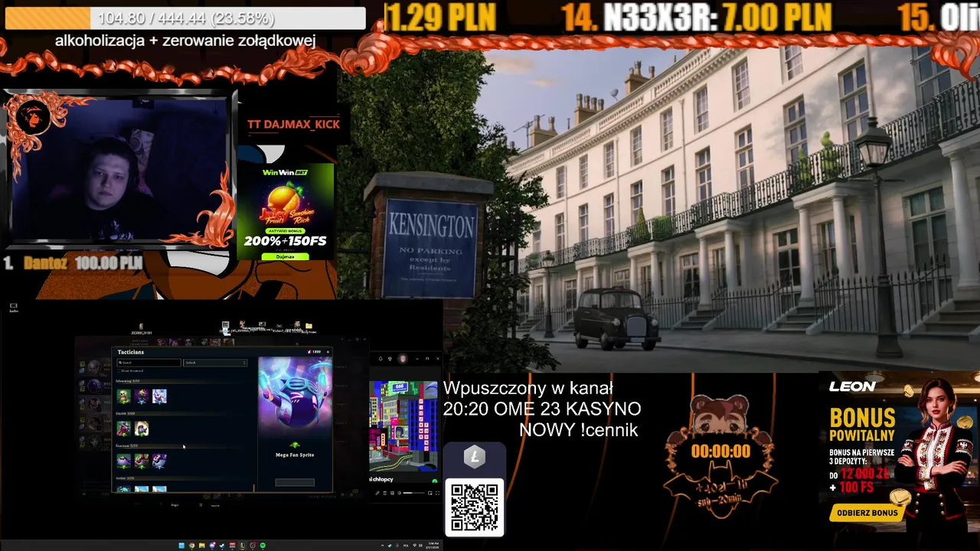The height and width of the screenshot is (551, 980).
Task: Expand the system tray hidden icons chevron
Action: [382, 546]
